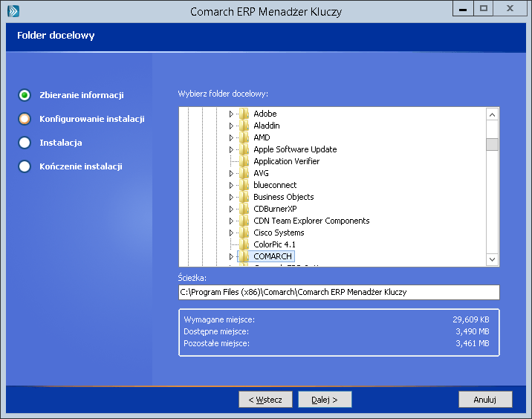Select the Aladdin folder name

click(x=267, y=126)
